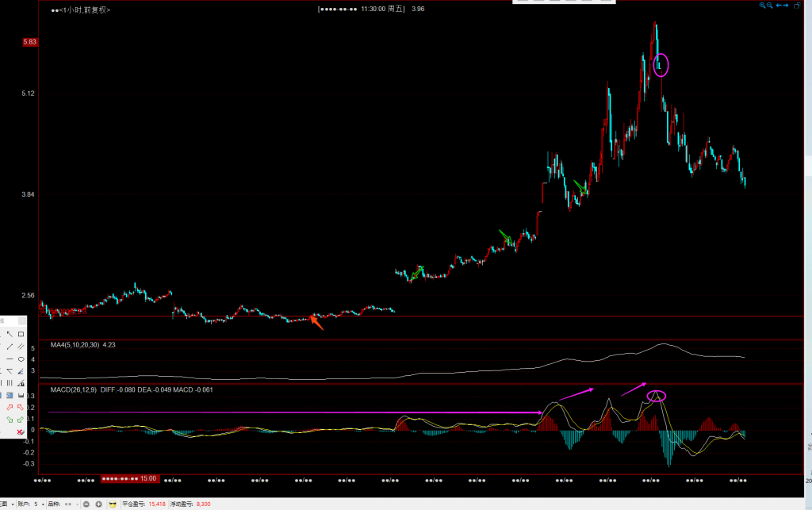
Task: Pick the green down-right arrow marker
Action: (x=9, y=420)
